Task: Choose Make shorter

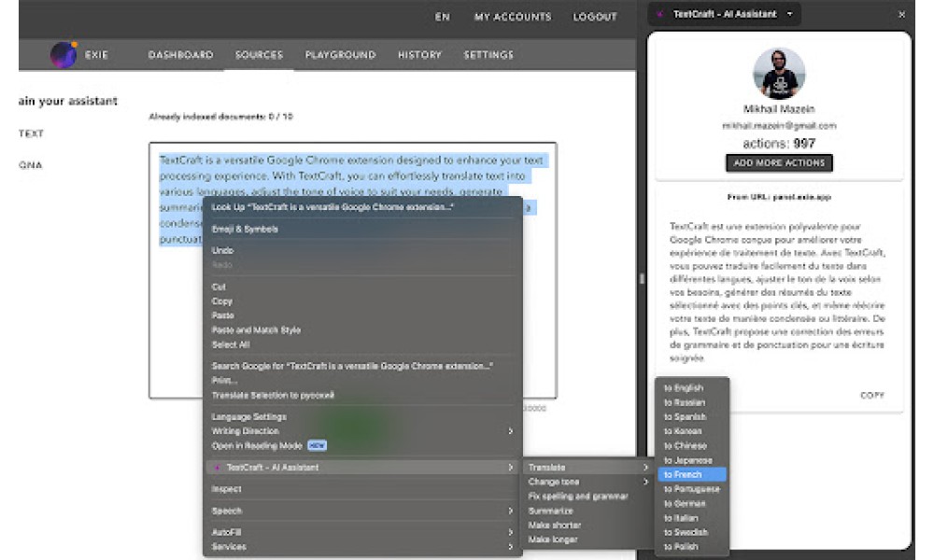Action: 588,525
